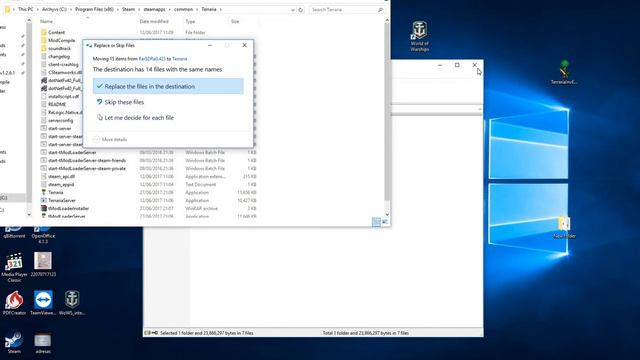Open address bar history dropdown
Screen dimensions: 640x360
tap(293, 10)
